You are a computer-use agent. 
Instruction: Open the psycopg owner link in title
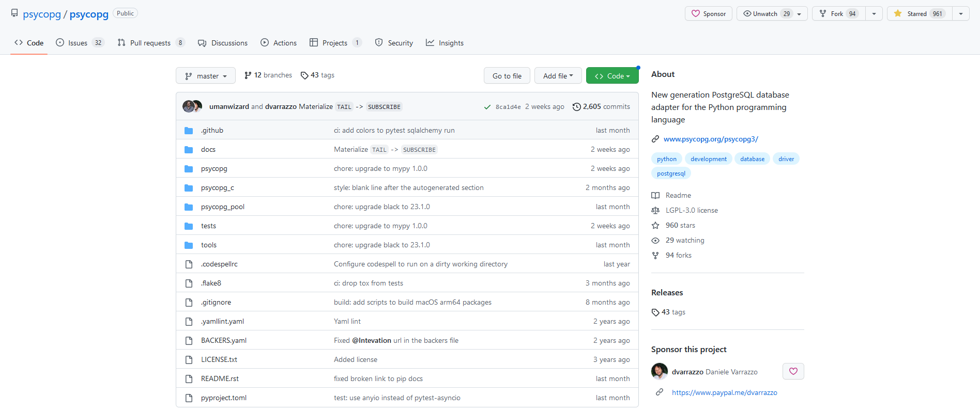42,14
